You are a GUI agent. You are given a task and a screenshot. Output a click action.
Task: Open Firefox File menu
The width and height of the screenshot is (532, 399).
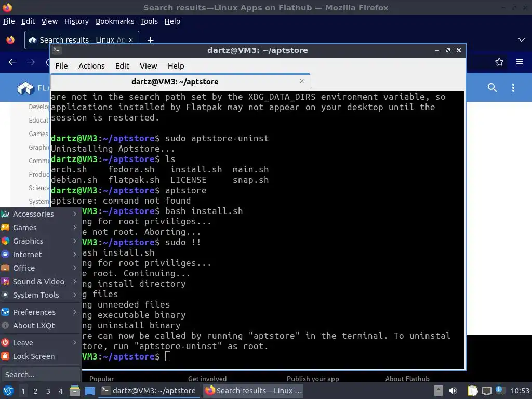pyautogui.click(x=9, y=21)
